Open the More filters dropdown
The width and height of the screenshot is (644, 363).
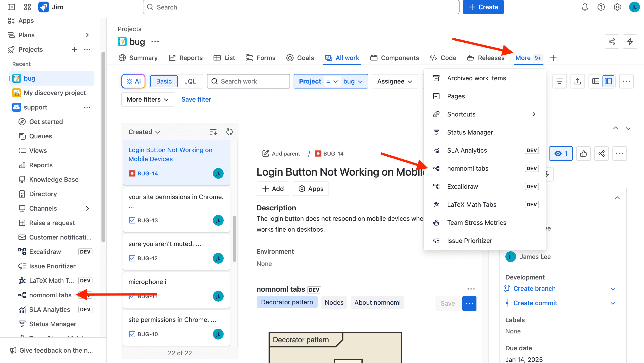pos(147,99)
